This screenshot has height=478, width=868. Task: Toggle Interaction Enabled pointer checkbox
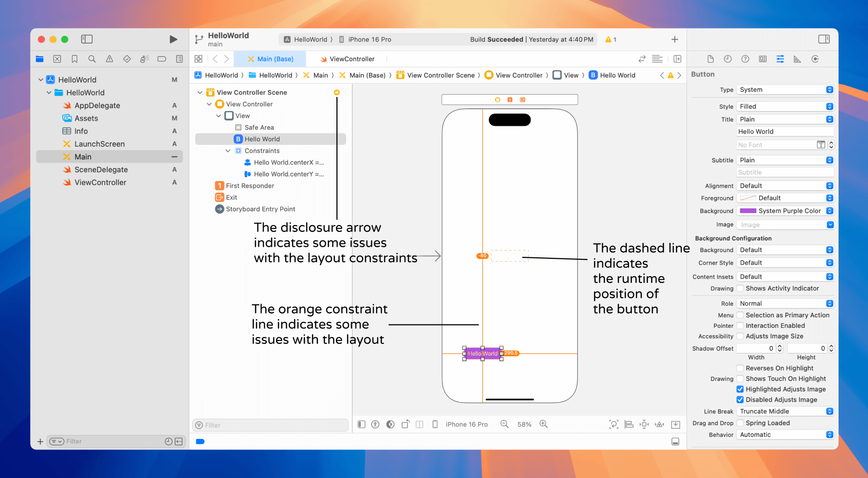[x=740, y=325]
